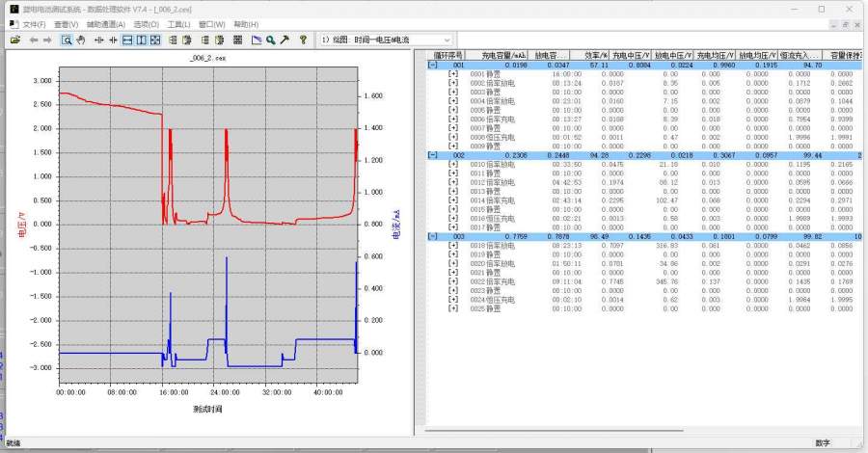Click the back arrow toolbar icon
The height and width of the screenshot is (453, 868).
34,40
